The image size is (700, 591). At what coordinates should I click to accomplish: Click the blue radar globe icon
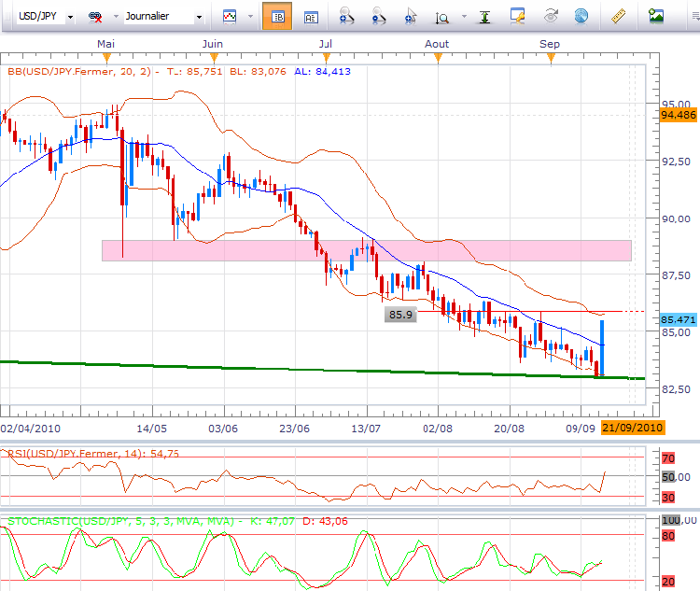tap(581, 16)
